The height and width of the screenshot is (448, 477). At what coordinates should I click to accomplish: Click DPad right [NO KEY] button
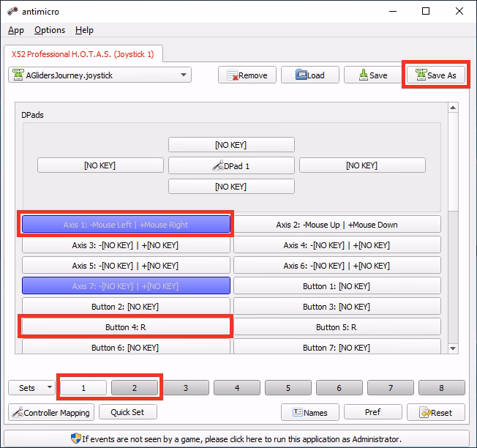(x=362, y=165)
